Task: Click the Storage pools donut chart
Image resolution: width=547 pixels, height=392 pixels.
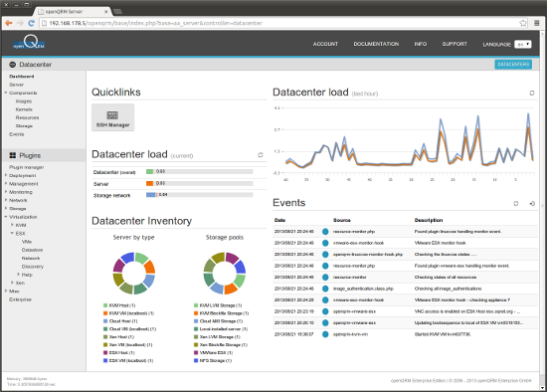Action: (x=225, y=273)
